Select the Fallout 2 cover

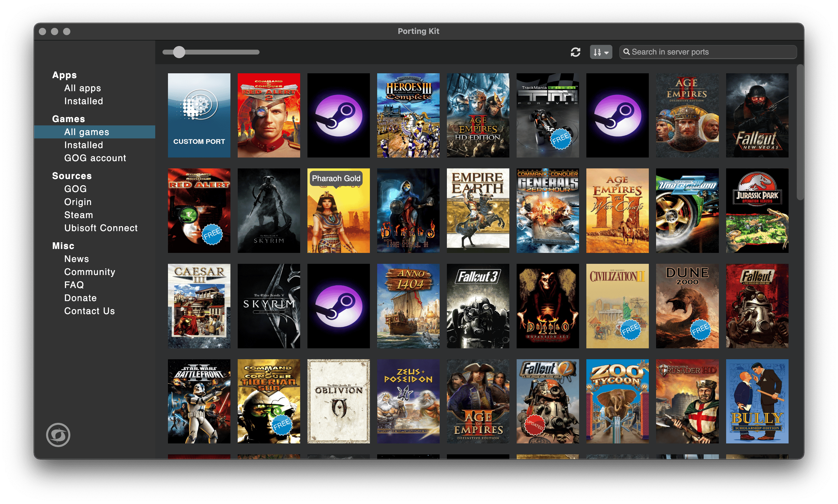548,401
